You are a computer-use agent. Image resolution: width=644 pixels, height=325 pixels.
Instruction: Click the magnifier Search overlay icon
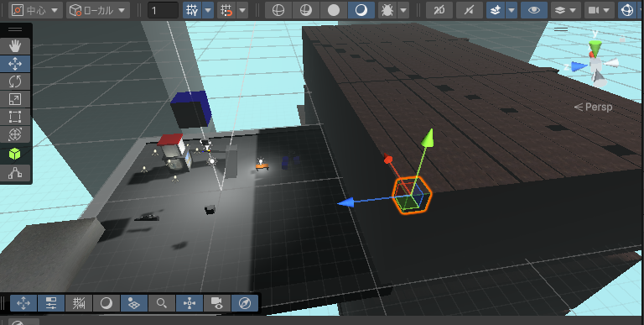coord(162,303)
